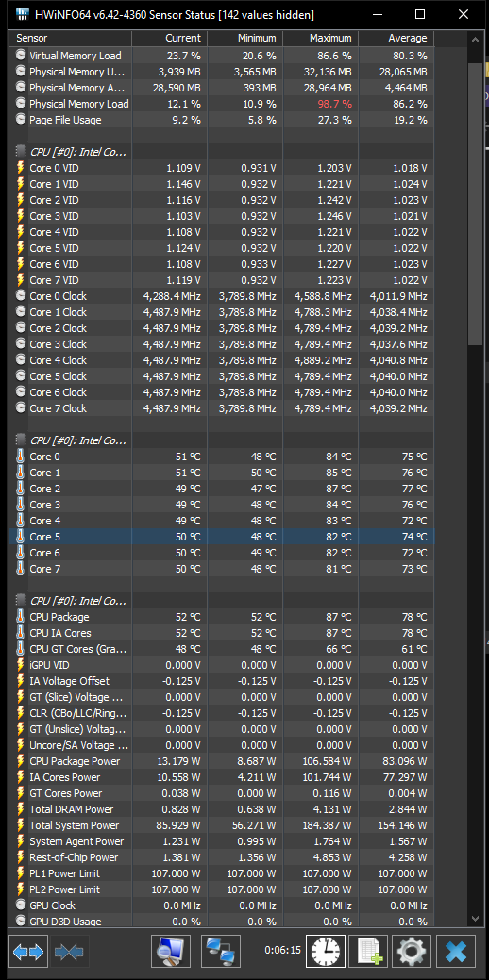Select the first CPU [#0] group header row

[221, 151]
